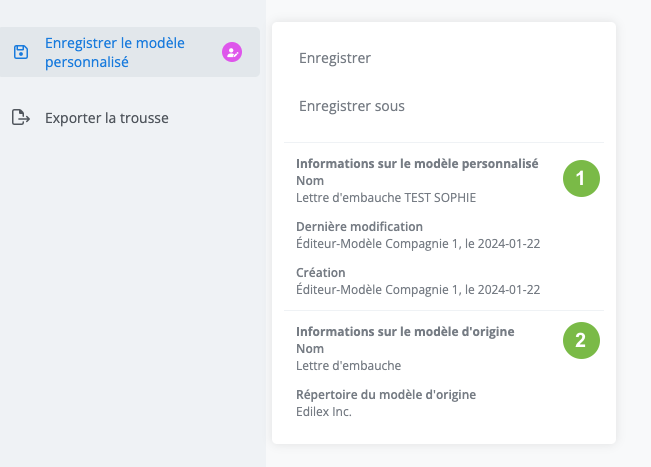Choose the Enregistrer sous option
Viewport: 651px width, 467px height.
pyautogui.click(x=351, y=106)
